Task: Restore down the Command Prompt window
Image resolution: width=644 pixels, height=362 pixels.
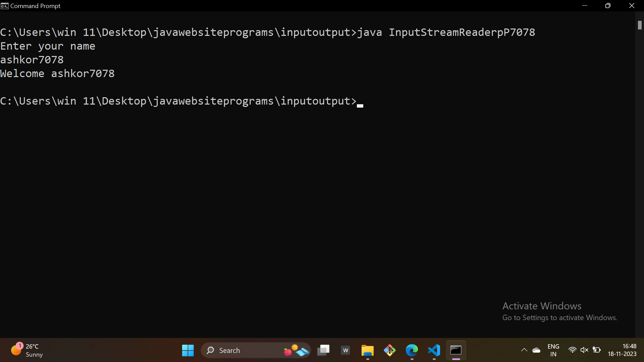Action: tap(608, 6)
